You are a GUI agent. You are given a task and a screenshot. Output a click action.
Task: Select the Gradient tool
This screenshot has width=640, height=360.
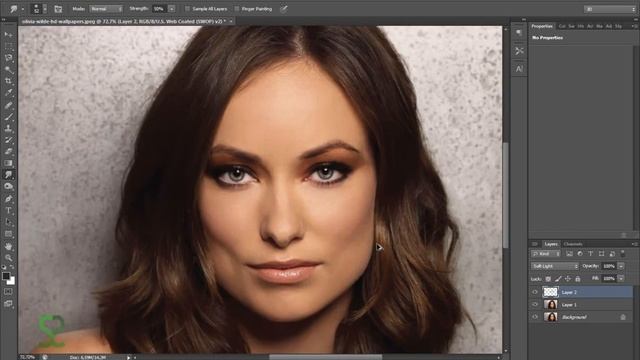point(8,163)
